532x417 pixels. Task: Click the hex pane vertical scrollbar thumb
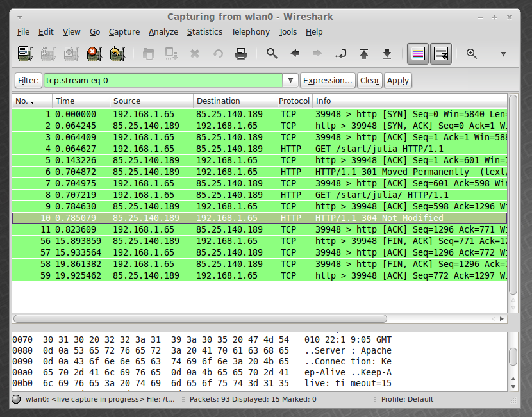point(513,357)
